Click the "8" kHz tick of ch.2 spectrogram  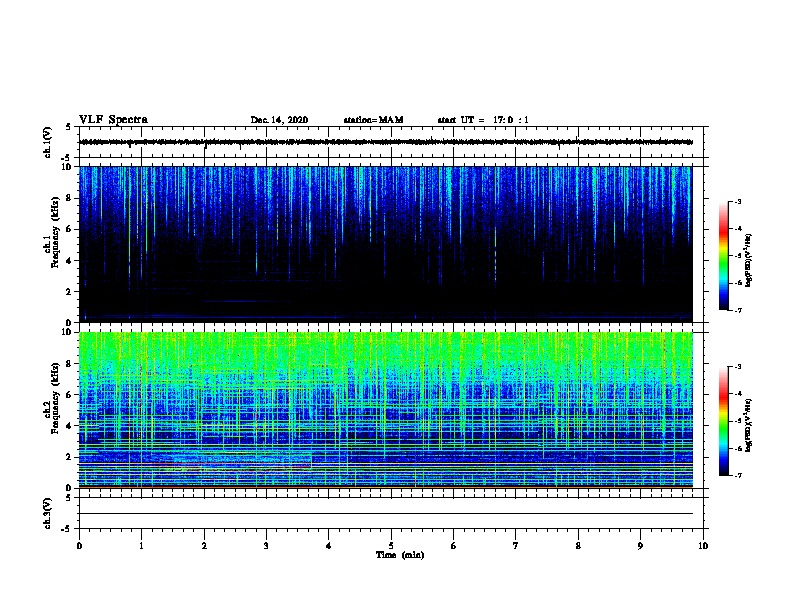click(70, 364)
